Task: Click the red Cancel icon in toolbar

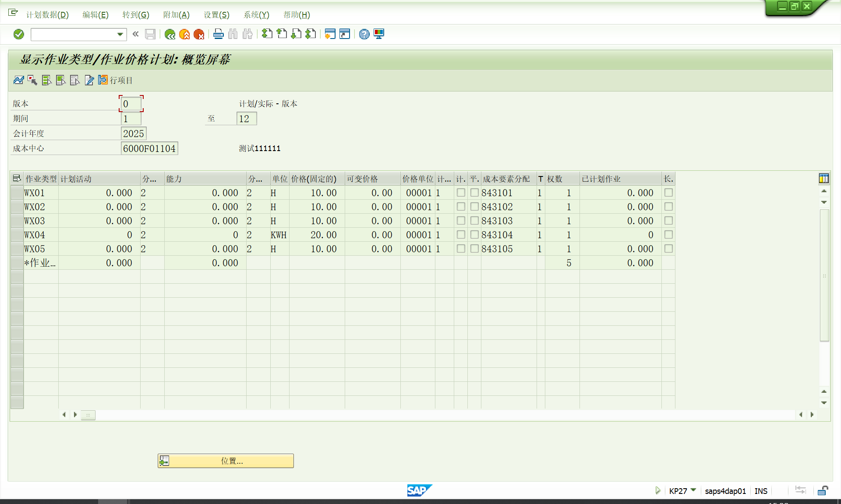Action: (199, 34)
